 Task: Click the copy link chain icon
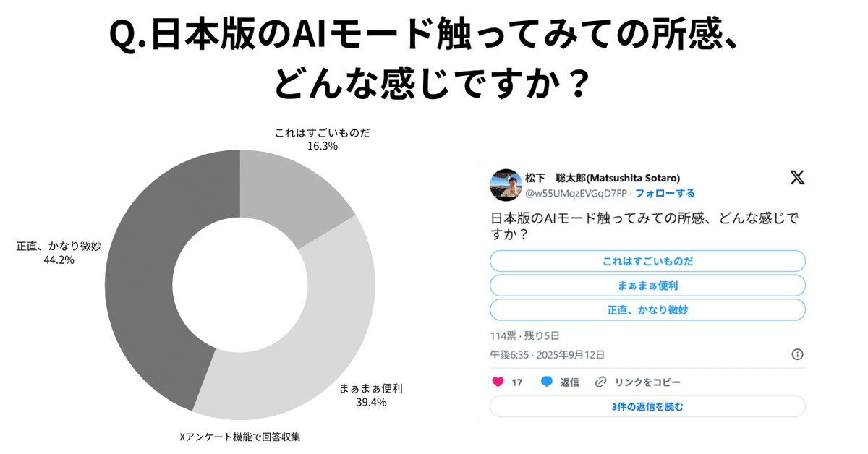[600, 382]
